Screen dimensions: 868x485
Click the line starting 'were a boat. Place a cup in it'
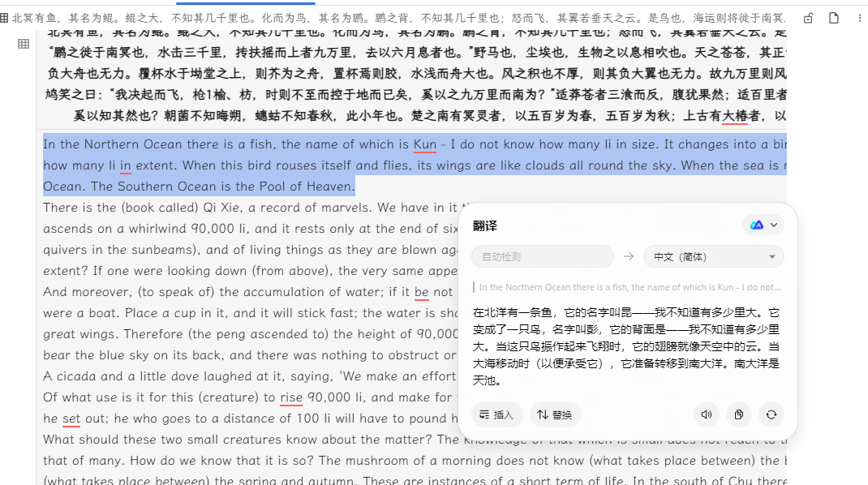click(x=250, y=313)
